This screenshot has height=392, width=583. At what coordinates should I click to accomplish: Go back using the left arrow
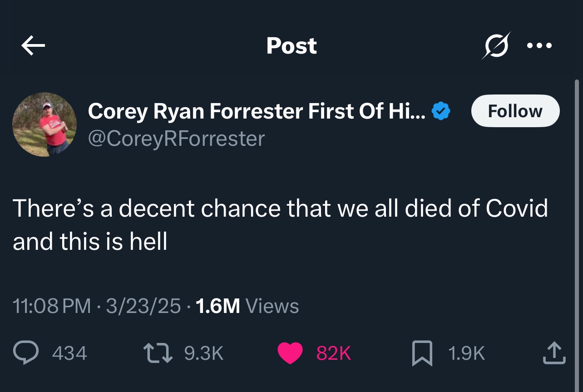(33, 45)
